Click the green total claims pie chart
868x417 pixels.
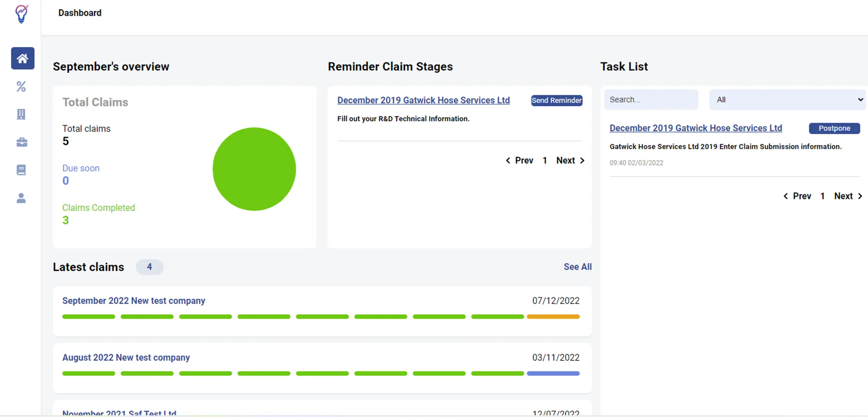point(254,169)
